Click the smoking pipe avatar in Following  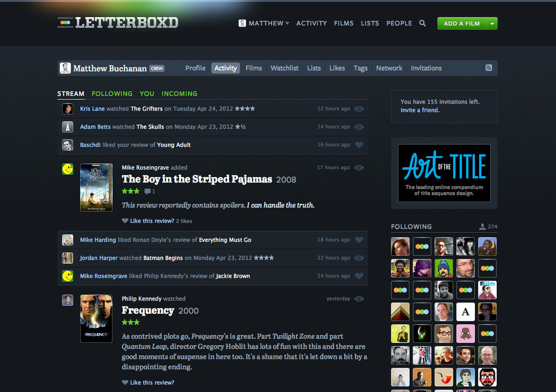tap(444, 377)
